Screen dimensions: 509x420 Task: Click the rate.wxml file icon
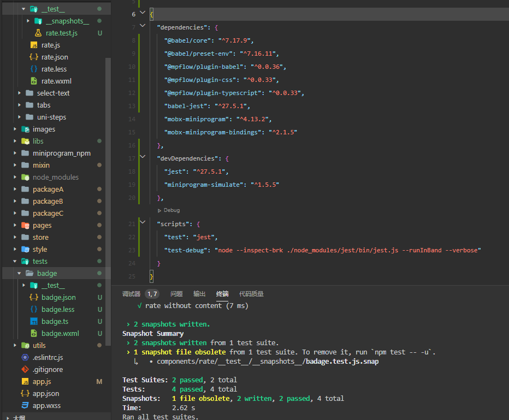point(34,81)
